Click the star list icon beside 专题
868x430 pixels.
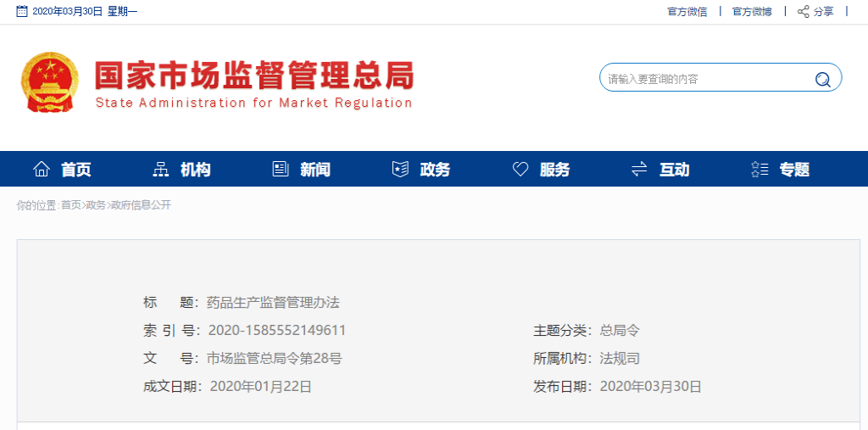pyautogui.click(x=759, y=169)
